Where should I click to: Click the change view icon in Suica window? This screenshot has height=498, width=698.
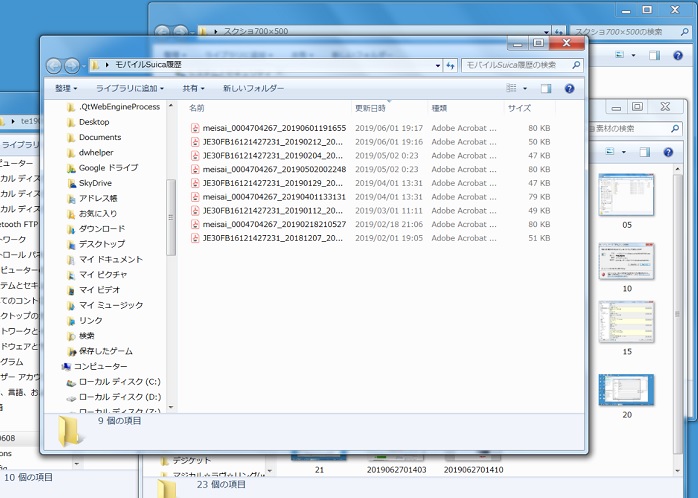(x=511, y=88)
